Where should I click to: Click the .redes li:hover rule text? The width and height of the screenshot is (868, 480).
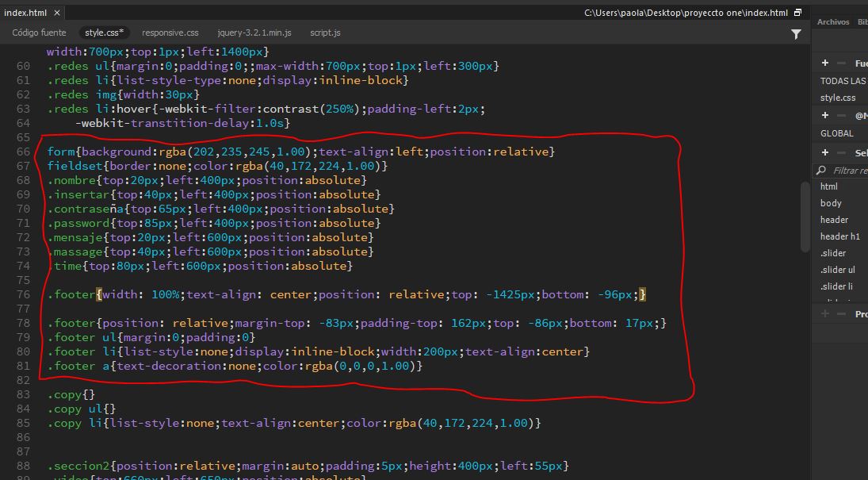pos(266,109)
